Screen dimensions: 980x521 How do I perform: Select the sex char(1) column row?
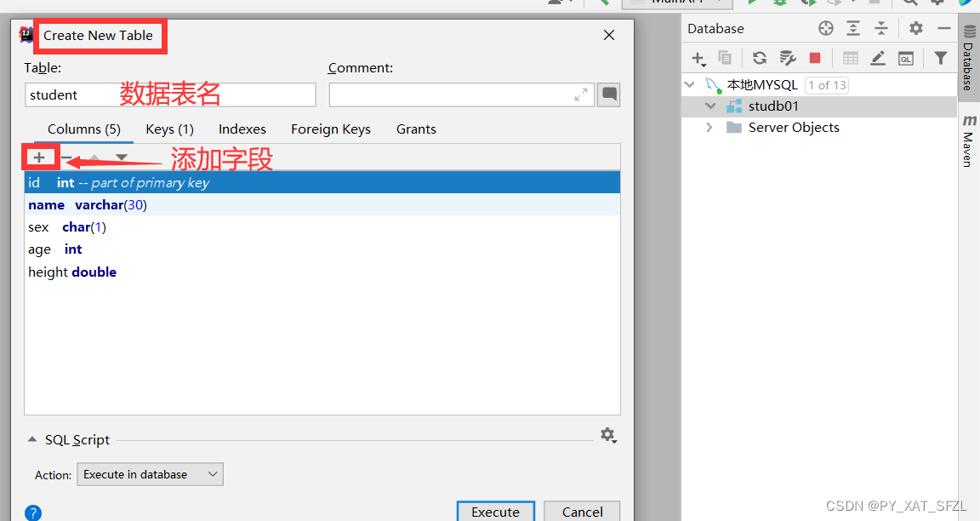[322, 227]
